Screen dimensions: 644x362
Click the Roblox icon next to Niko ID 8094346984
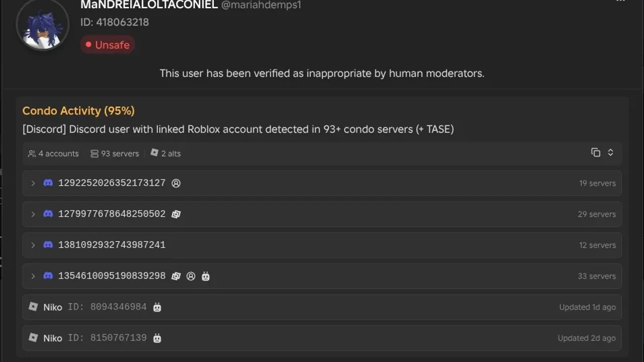point(33,307)
